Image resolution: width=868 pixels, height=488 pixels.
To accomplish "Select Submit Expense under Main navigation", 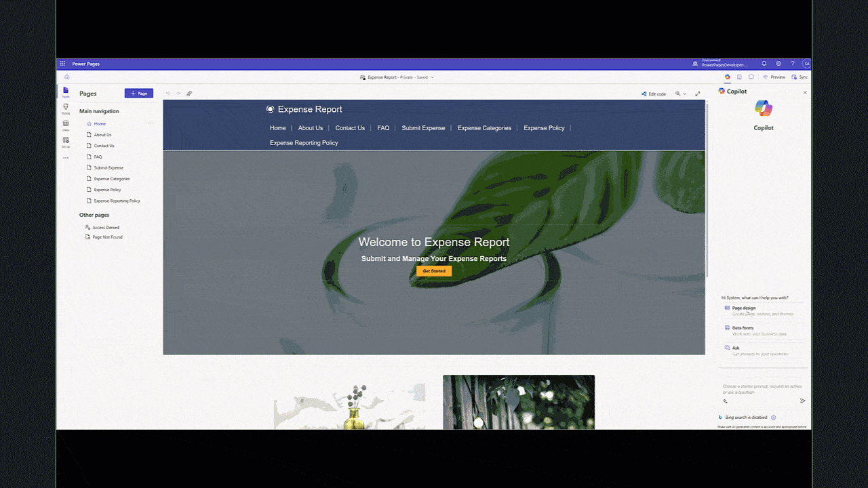I will point(108,167).
